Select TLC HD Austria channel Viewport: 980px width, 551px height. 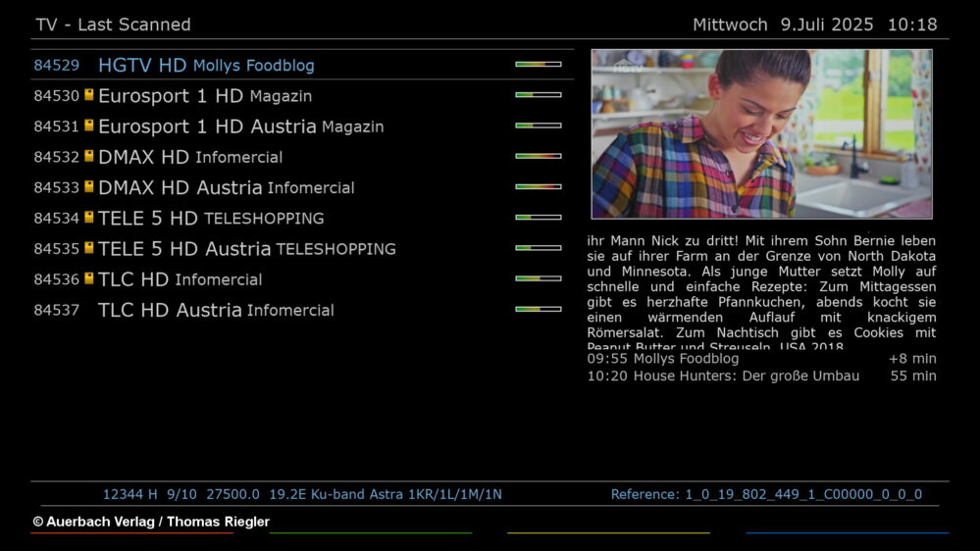(302, 310)
